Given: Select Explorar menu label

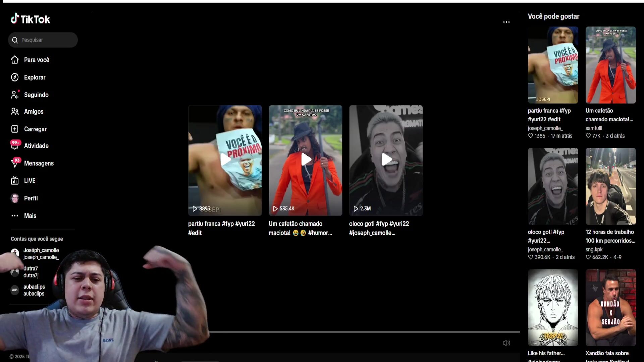Looking at the screenshot, I should pos(35,77).
